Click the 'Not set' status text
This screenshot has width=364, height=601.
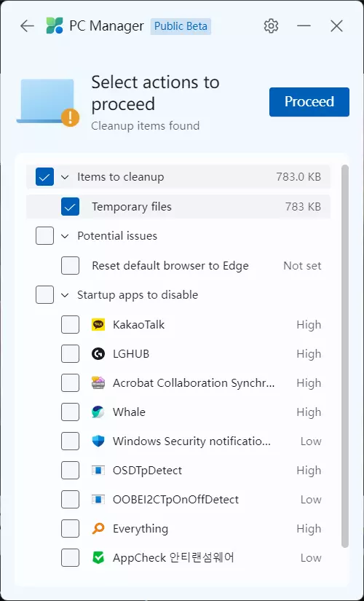tap(302, 266)
